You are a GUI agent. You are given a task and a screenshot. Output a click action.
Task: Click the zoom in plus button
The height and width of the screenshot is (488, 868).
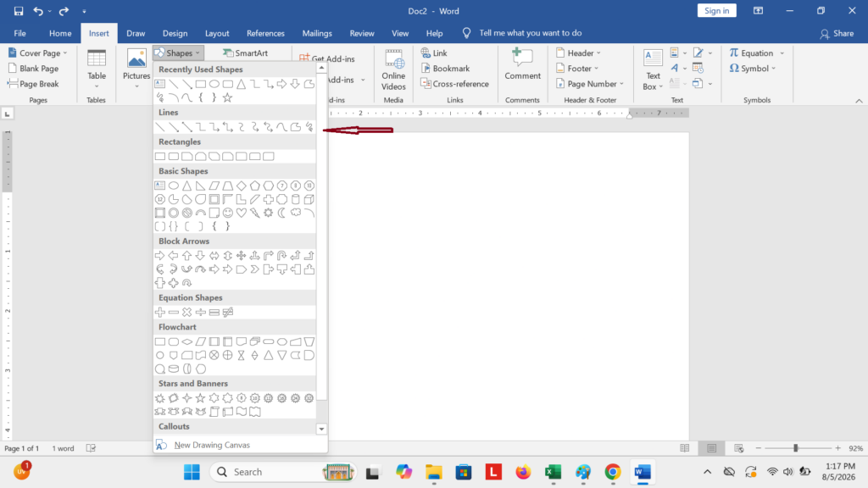[x=838, y=448]
